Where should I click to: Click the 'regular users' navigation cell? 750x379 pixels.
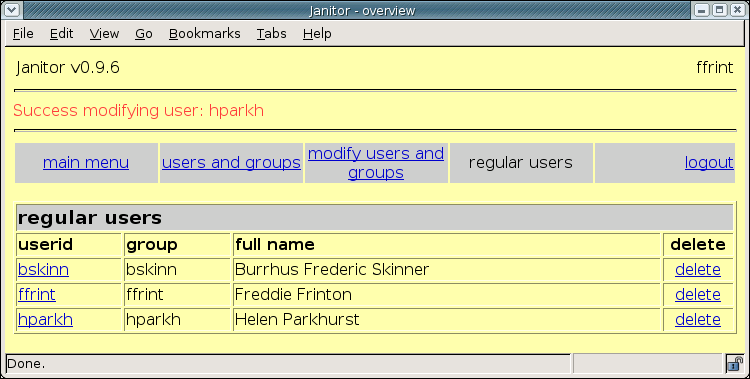[521, 163]
